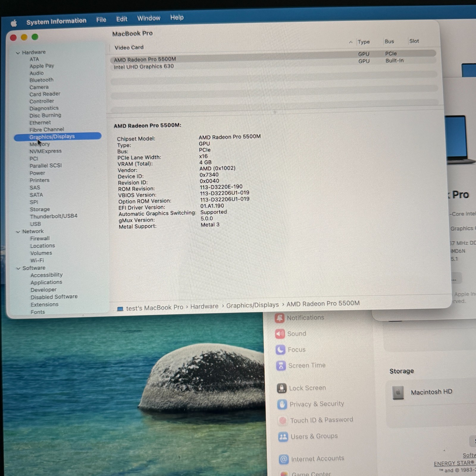The height and width of the screenshot is (476, 476).
Task: Select Storage in the Hardware sidebar
Action: tap(40, 209)
